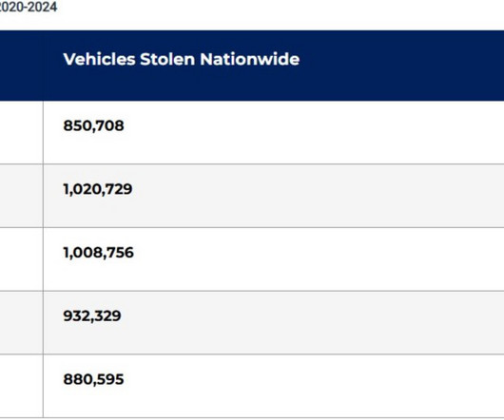Select the 1,008,756 value
This screenshot has width=504, height=420.
pyautogui.click(x=98, y=253)
